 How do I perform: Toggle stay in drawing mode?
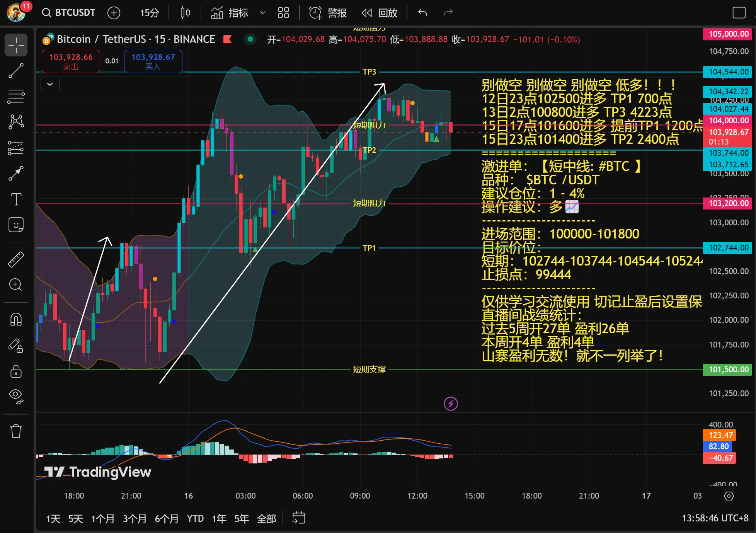16,346
